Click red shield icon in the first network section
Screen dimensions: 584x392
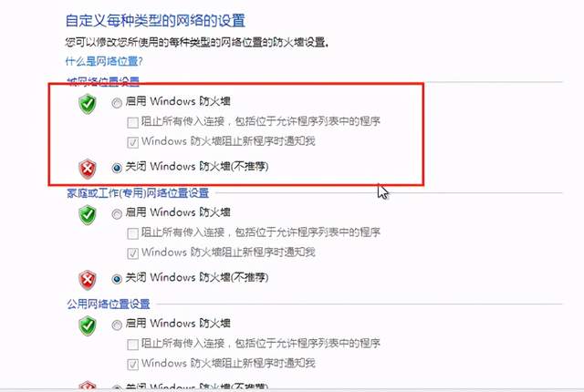[88, 170]
